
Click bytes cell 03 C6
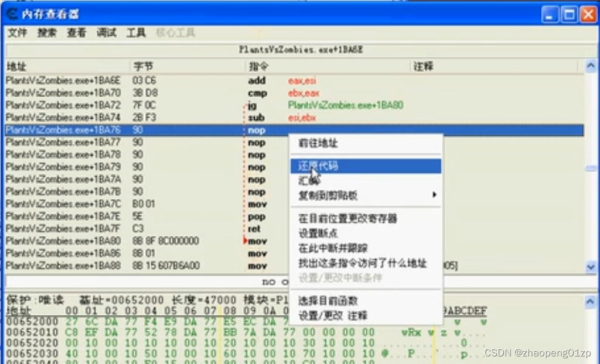tap(144, 80)
